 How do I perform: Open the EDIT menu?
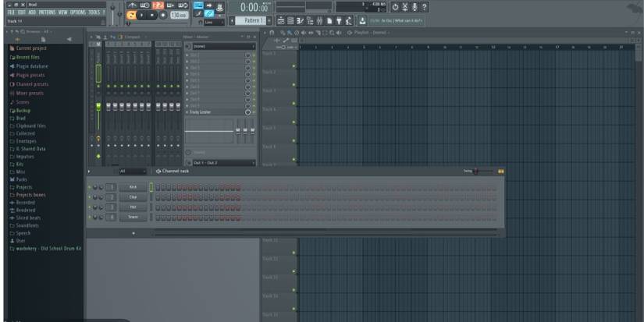pyautogui.click(x=21, y=12)
